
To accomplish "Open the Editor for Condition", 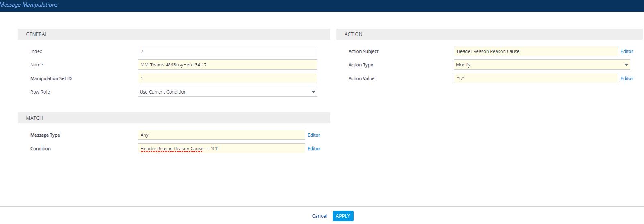I will pyautogui.click(x=314, y=149).
